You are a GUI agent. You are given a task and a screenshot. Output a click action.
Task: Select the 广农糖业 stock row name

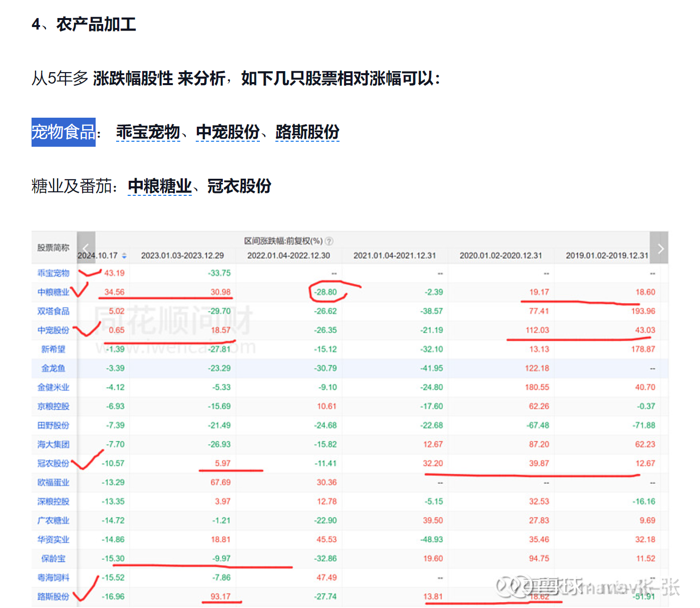pyautogui.click(x=54, y=520)
